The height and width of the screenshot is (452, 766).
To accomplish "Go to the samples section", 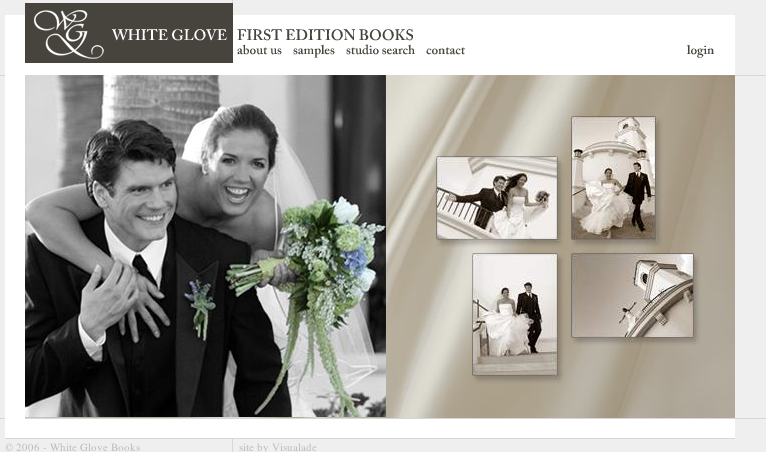I will pos(314,50).
